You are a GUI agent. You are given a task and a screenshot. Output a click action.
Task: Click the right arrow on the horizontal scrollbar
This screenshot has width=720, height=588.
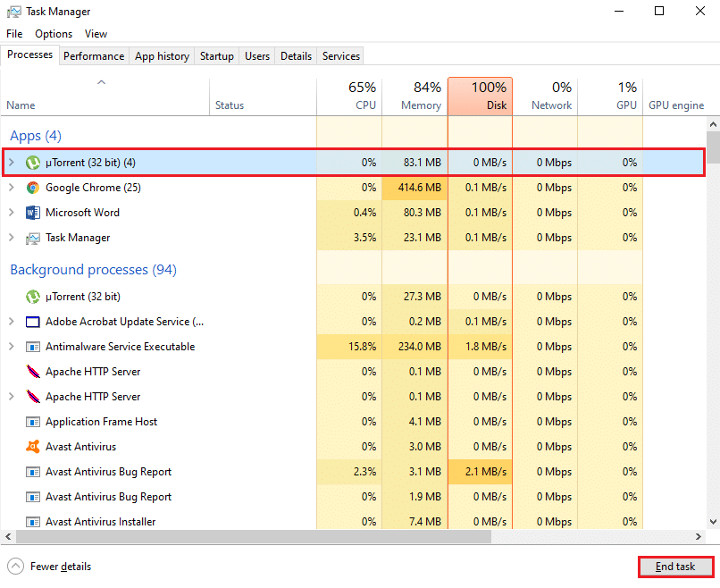point(700,537)
